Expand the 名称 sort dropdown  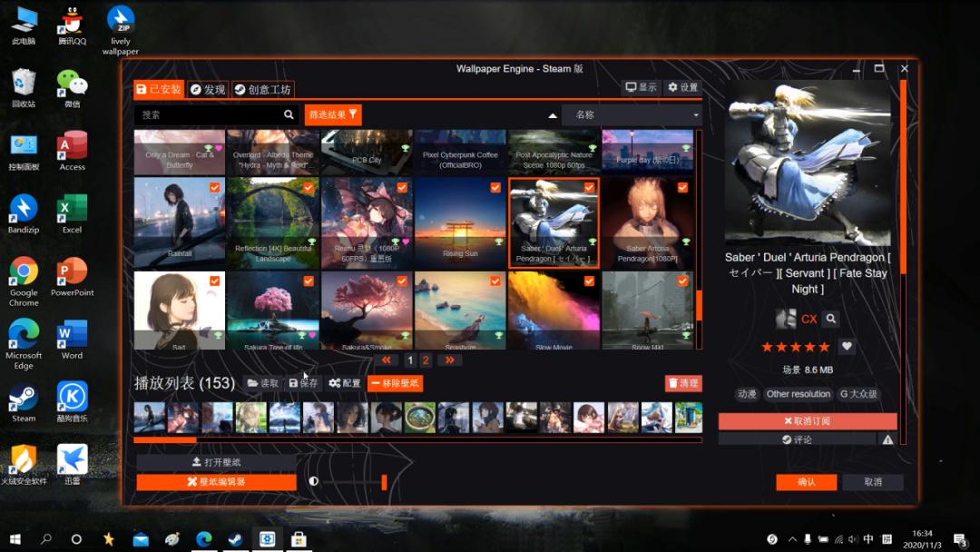coord(632,115)
